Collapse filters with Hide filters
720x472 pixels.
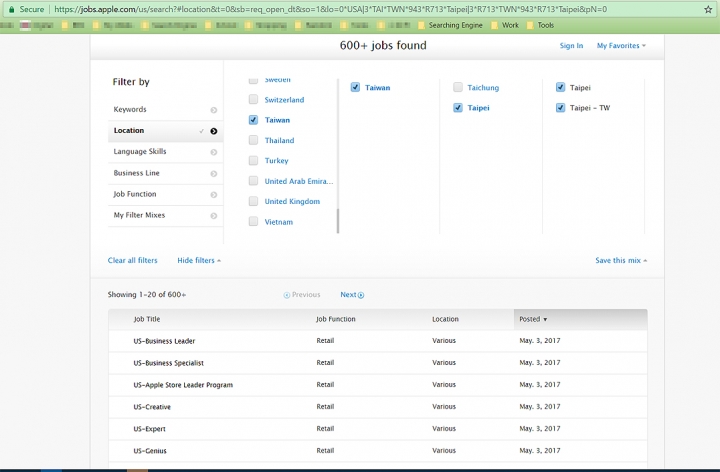click(x=199, y=260)
